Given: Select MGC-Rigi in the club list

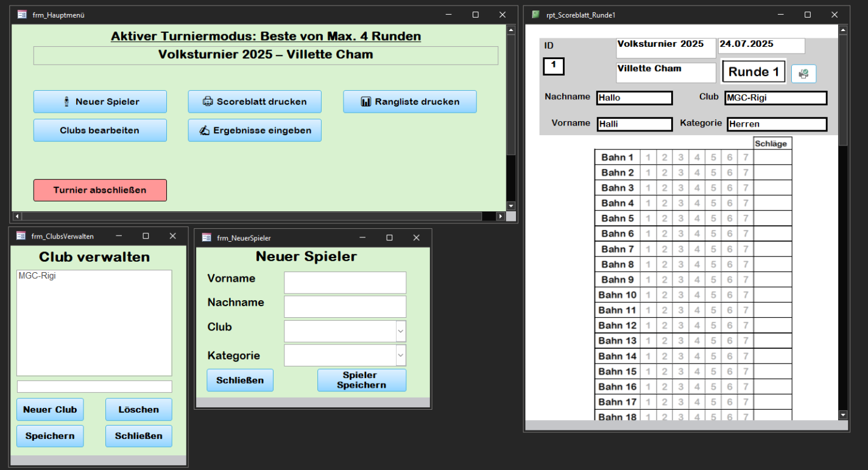Looking at the screenshot, I should click(x=37, y=276).
